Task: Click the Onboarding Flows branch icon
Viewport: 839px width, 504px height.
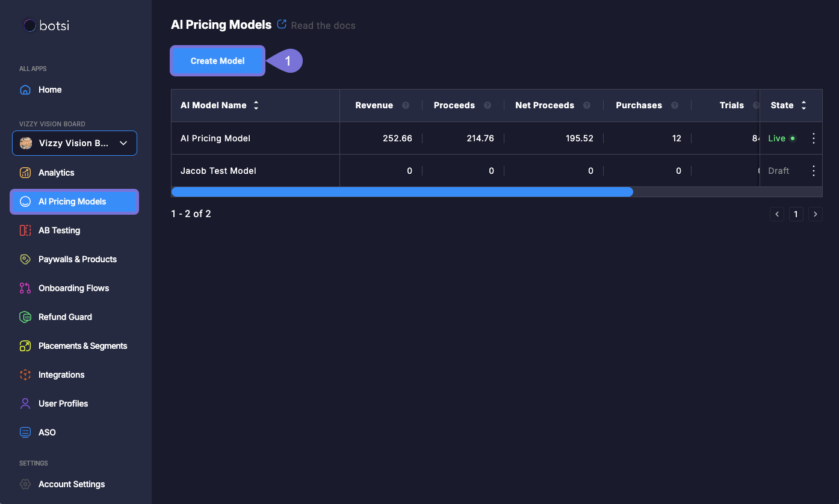Action: 25,288
